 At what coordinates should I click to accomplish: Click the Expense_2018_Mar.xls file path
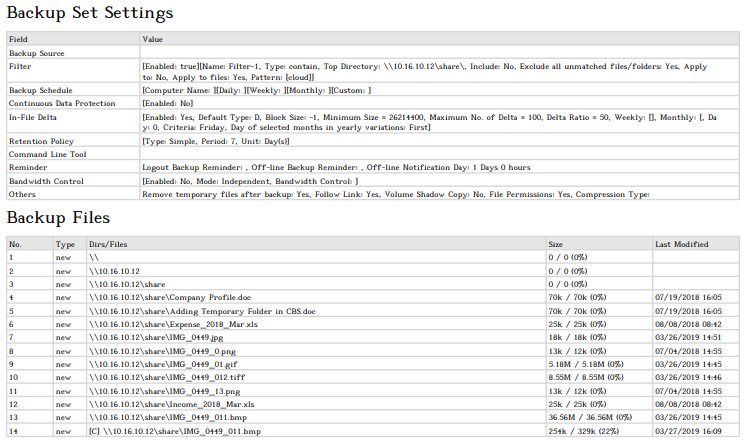click(x=159, y=324)
